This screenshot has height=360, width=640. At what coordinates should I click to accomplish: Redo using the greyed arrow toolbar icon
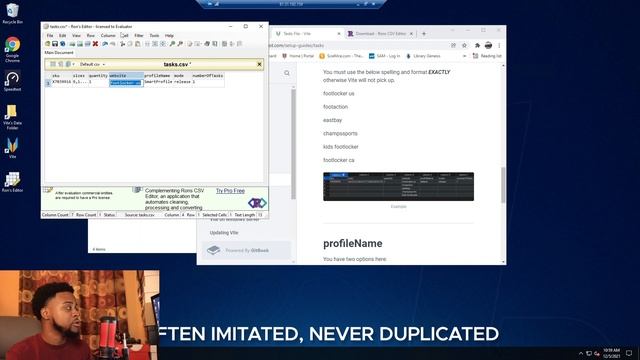click(112, 44)
